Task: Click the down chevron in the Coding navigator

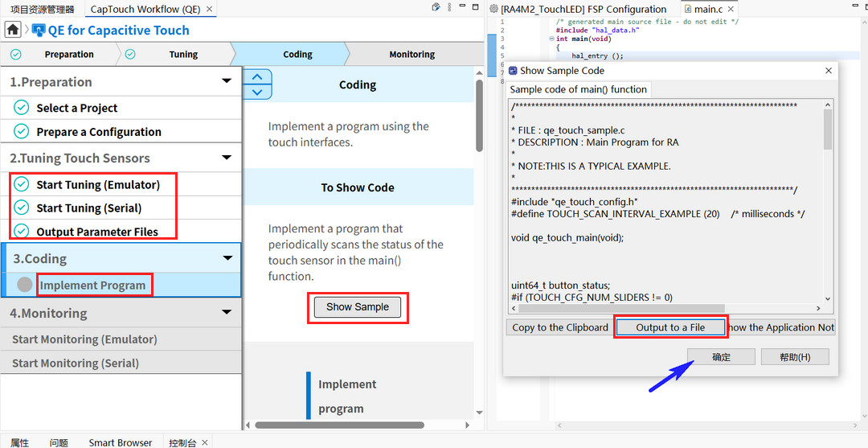Action: coord(257,92)
